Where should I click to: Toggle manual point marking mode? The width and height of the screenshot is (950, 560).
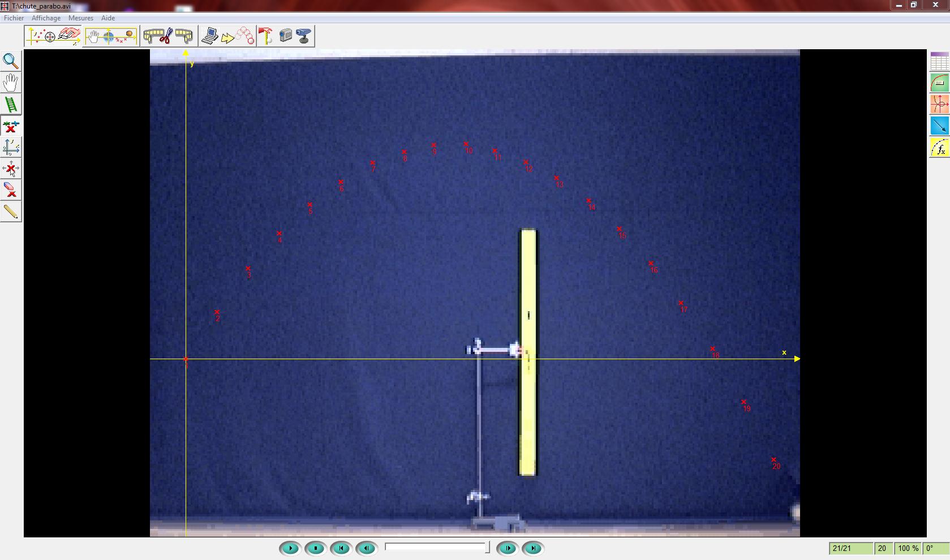53,36
